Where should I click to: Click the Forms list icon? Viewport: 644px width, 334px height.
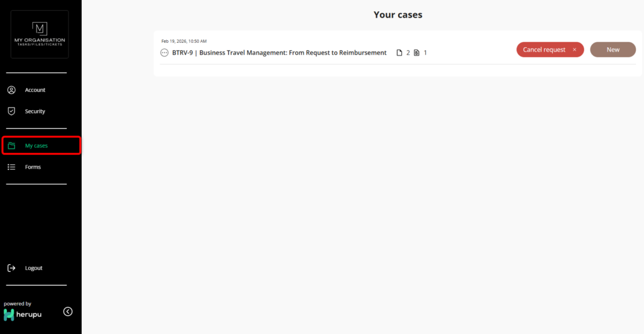coord(11,167)
